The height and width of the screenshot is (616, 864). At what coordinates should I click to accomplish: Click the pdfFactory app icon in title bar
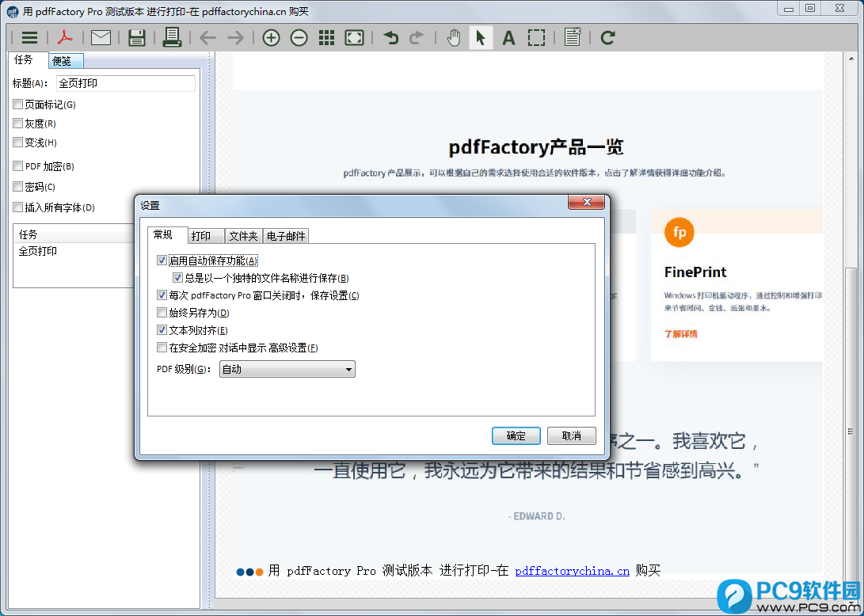click(12, 12)
